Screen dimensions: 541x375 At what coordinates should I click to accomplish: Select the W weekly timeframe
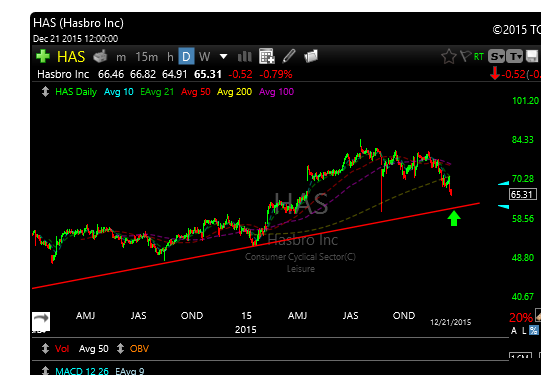pyautogui.click(x=204, y=57)
